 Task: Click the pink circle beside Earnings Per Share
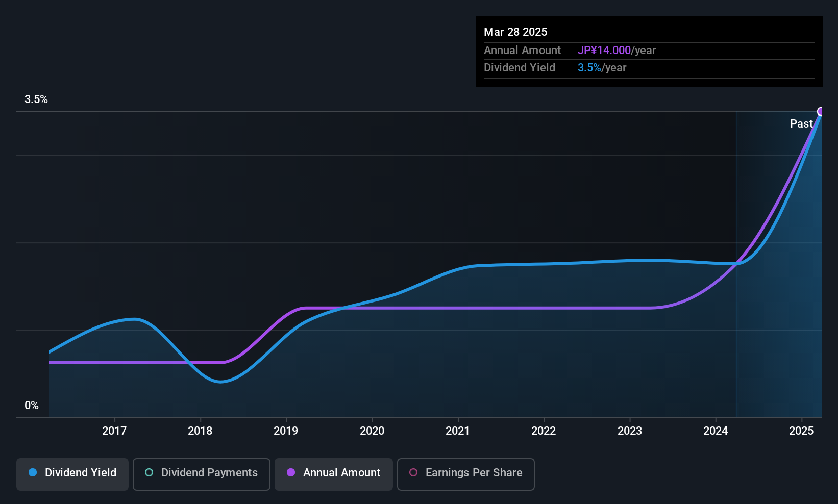pos(413,472)
